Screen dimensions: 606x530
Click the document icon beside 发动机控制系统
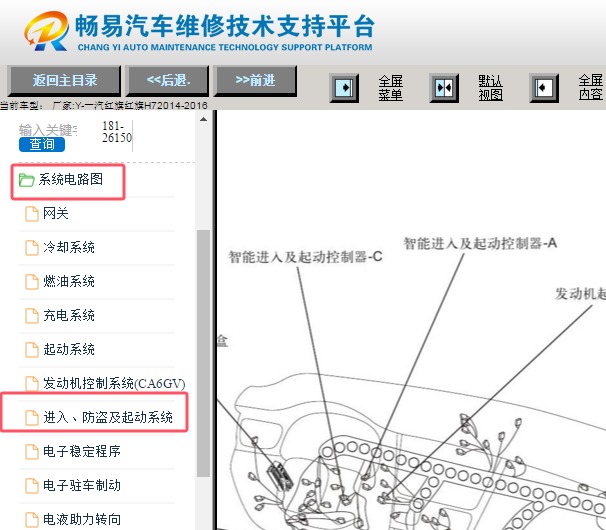32,384
